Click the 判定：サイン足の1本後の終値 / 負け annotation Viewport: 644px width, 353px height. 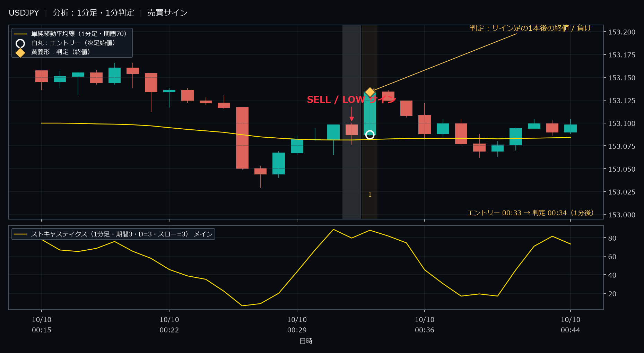click(530, 28)
